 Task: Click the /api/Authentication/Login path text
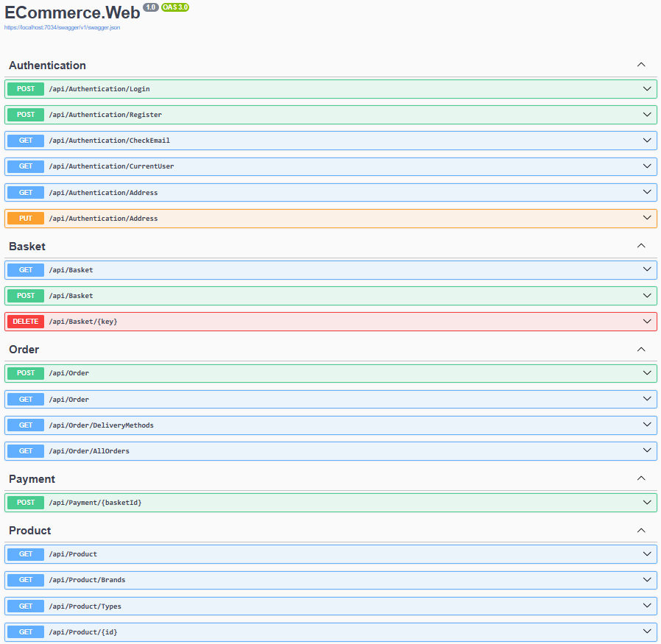coord(99,89)
